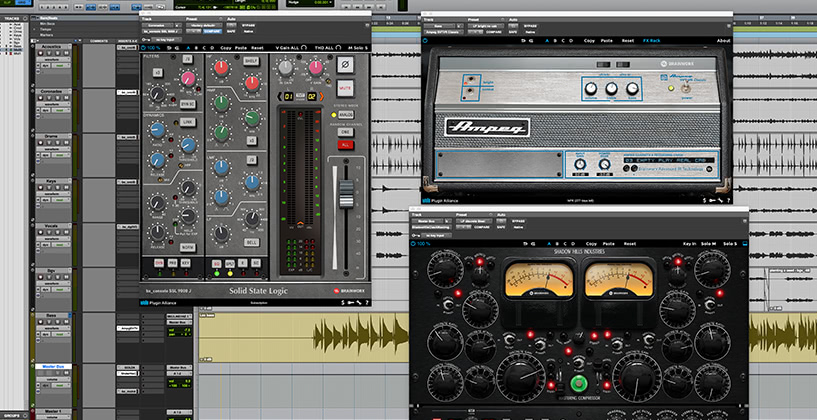Flip the Ampeg power switch
This screenshot has height=420, width=817.
[x=685, y=89]
